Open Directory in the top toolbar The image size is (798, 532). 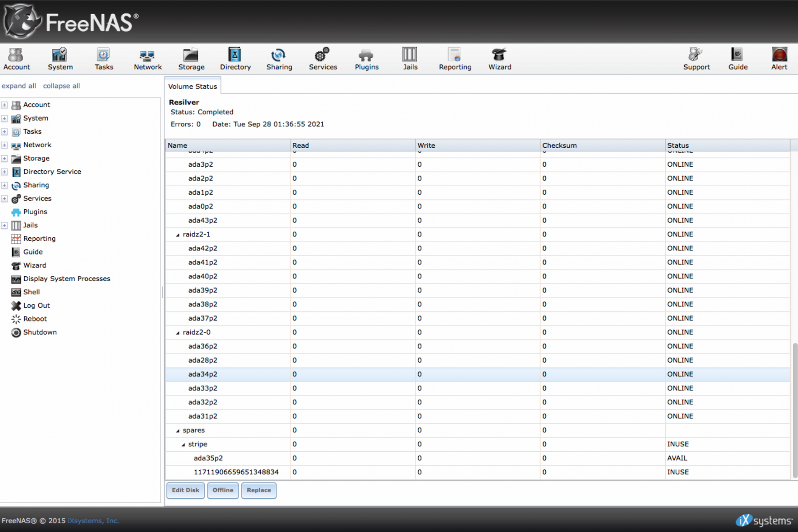click(235, 59)
